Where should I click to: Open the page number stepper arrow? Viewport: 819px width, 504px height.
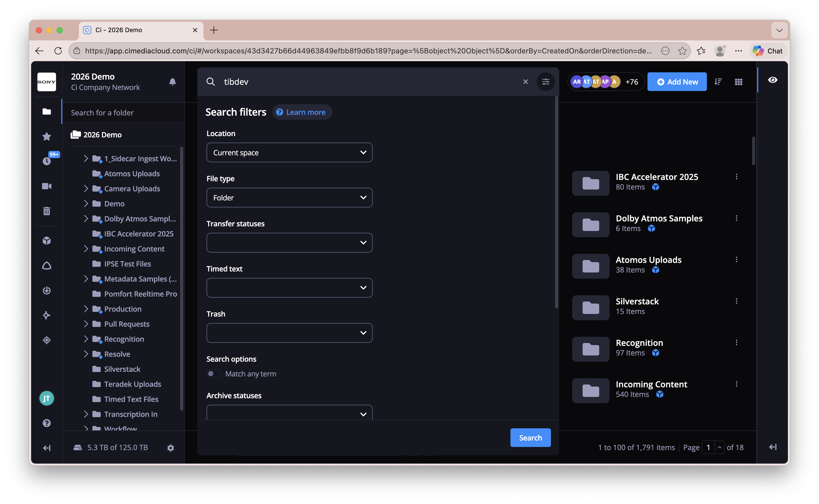pyautogui.click(x=720, y=447)
